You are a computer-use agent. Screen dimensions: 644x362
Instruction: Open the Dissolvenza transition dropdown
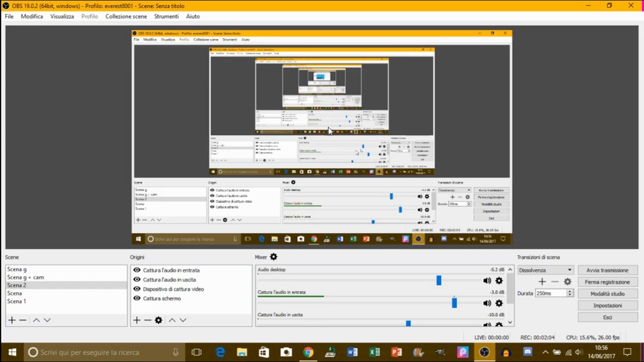click(545, 270)
